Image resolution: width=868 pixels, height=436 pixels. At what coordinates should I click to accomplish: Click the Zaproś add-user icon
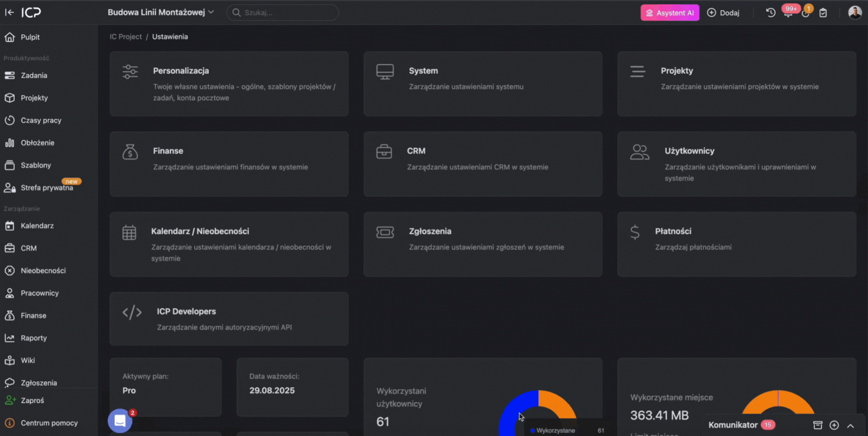[x=10, y=400]
